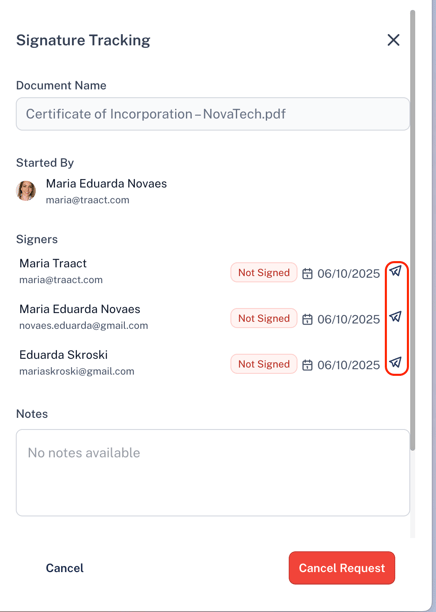This screenshot has width=436, height=612.
Task: Send reminder to novaes.eduarda@gmail.com signer
Action: point(396,316)
